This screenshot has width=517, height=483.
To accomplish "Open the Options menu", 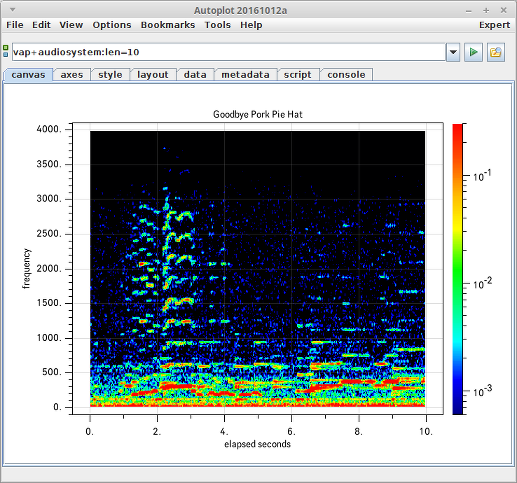I will (x=112, y=25).
